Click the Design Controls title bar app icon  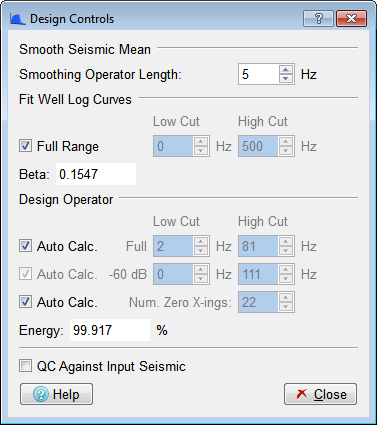(17, 19)
